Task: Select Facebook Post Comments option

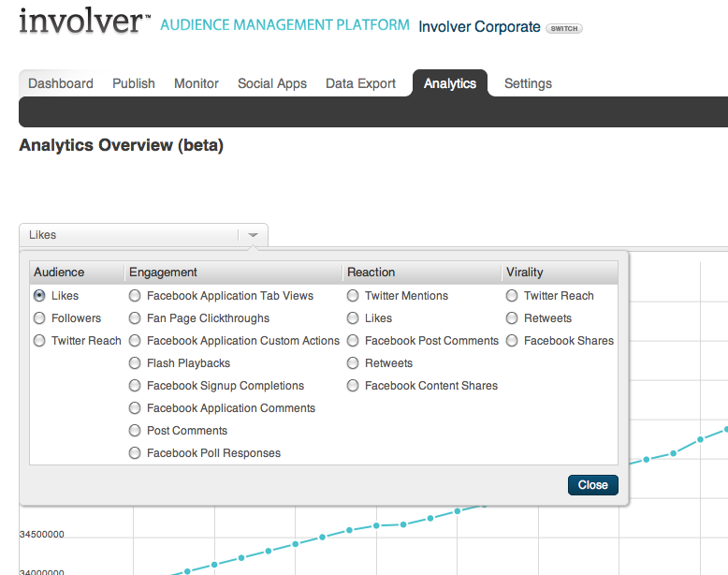Action: tap(353, 341)
